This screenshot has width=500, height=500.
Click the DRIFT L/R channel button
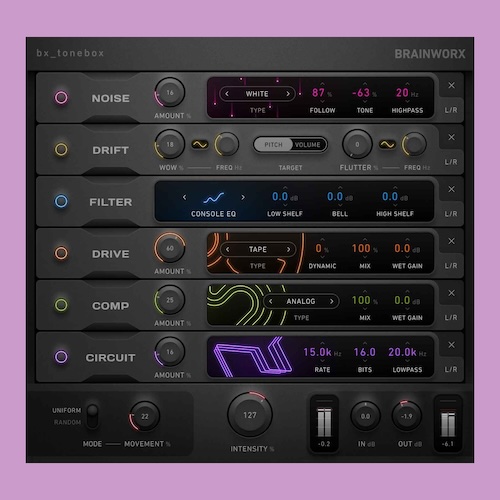pos(451,162)
